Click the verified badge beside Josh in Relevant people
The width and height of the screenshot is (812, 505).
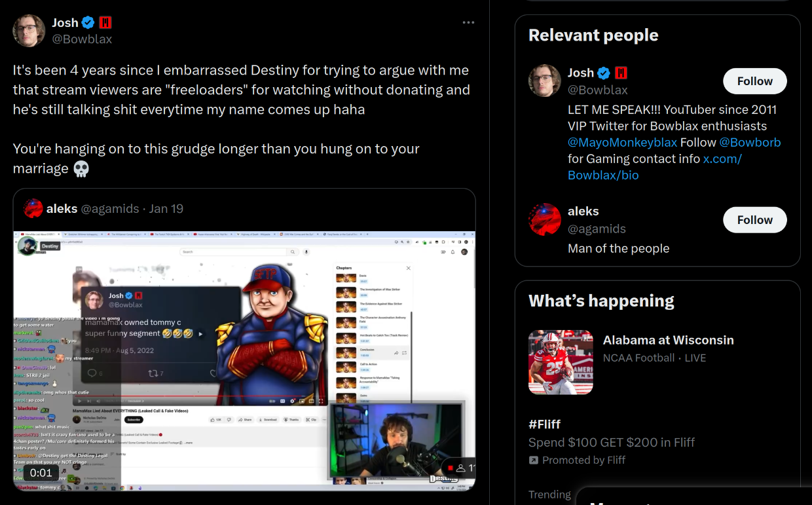(604, 73)
